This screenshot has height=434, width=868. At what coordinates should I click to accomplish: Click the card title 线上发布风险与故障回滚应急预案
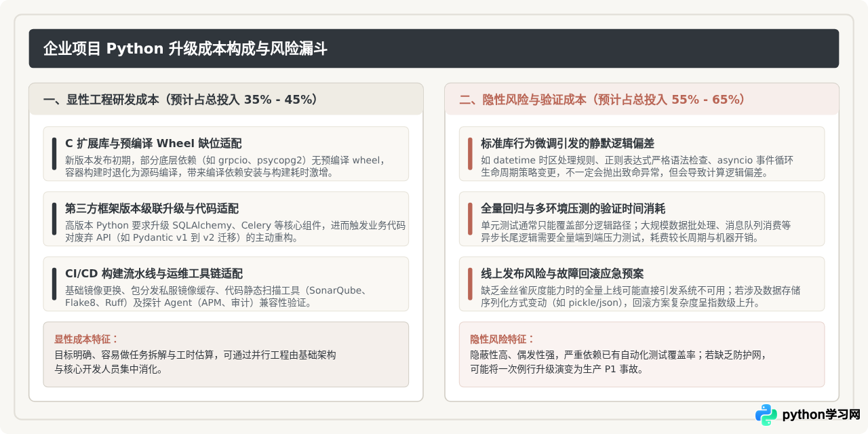click(x=563, y=274)
